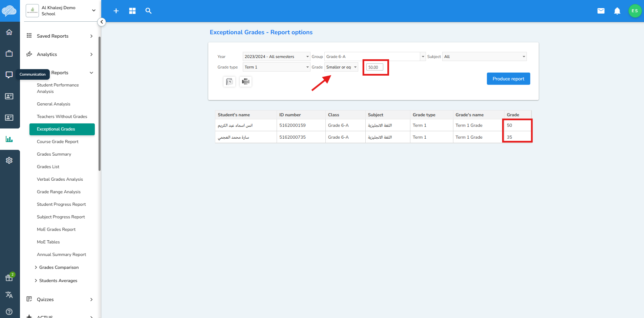Open Grade Range Analysis report
Viewport: 644px width, 318px height.
coord(59,192)
